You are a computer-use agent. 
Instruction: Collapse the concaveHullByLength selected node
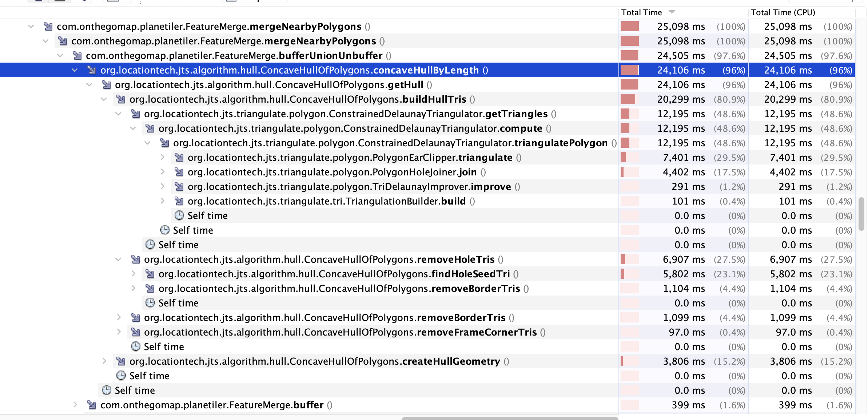75,70
